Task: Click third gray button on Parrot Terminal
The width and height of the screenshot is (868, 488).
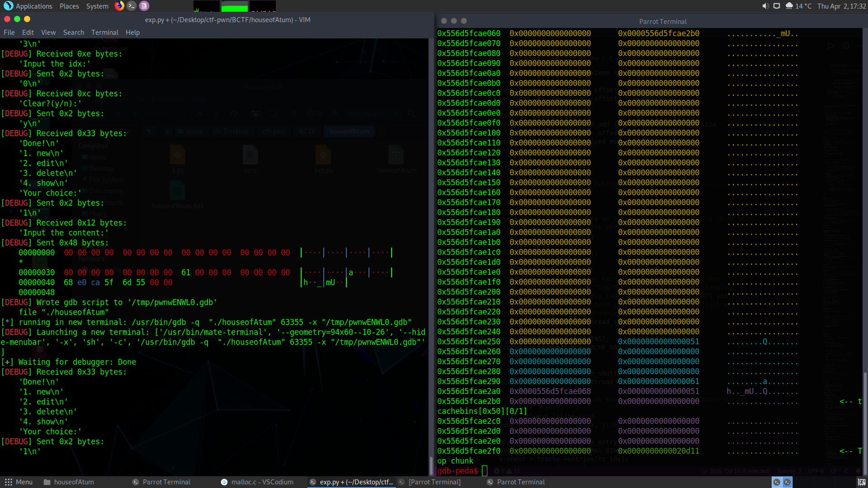Action: tap(464, 21)
